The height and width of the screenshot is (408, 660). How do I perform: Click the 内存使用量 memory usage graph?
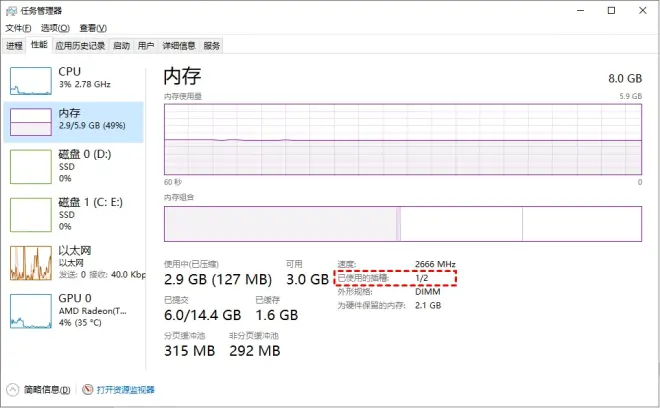403,139
